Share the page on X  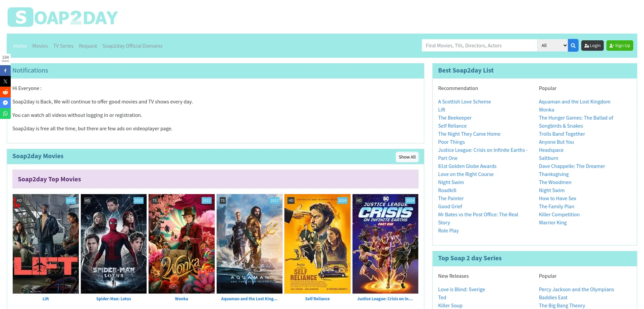(5, 81)
